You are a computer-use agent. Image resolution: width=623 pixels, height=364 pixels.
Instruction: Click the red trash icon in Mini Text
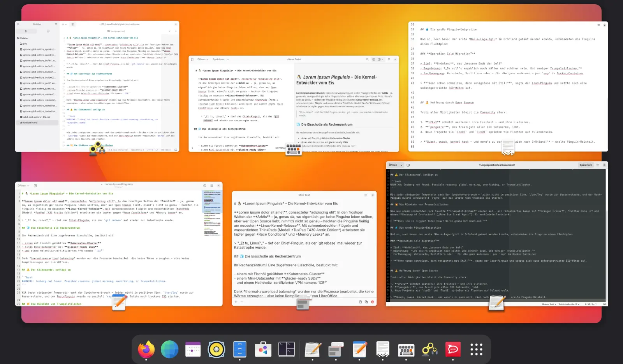(372, 302)
